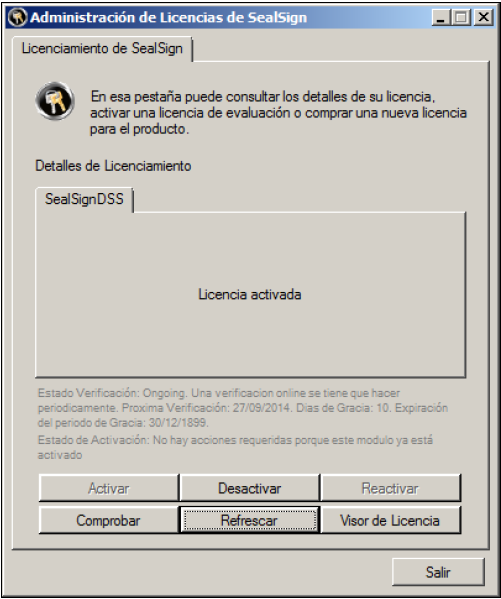The width and height of the screenshot is (501, 599).
Task: Select the Licenciamiento de SealSign tab
Action: [x=102, y=49]
